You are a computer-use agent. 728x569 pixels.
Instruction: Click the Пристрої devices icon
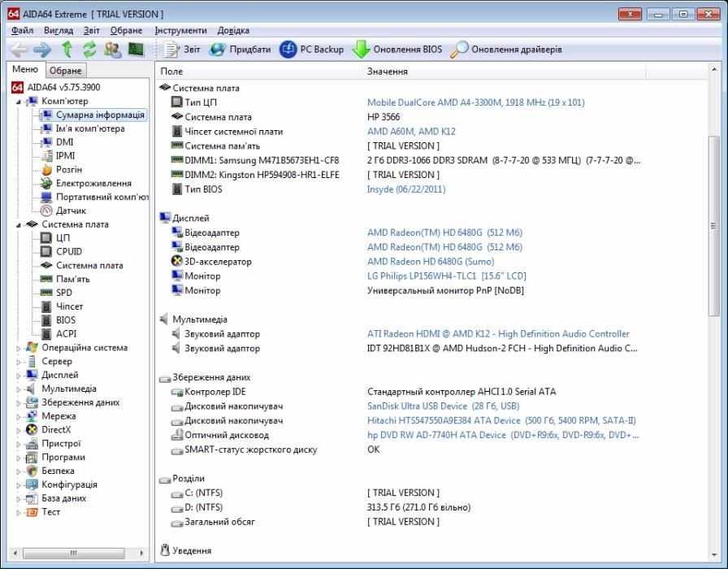[x=32, y=444]
